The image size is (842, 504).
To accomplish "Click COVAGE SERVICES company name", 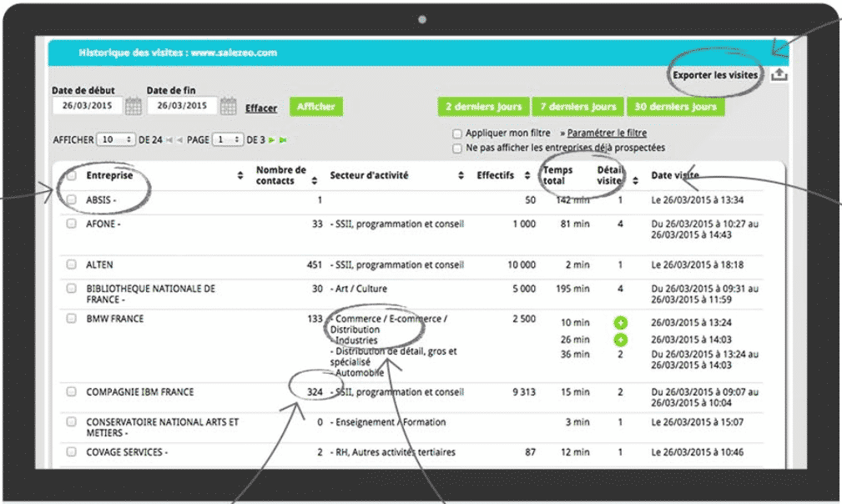I will coord(127,452).
